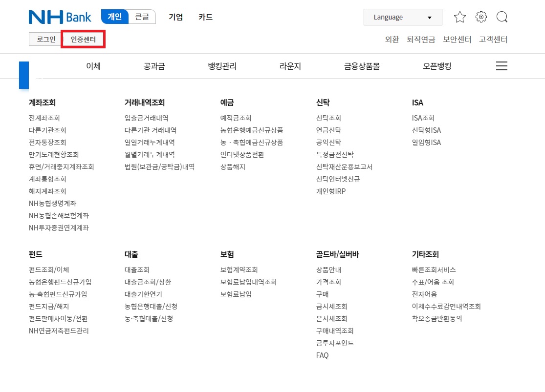Open the 뱅킹관리 menu
This screenshot has height=392, width=545.
(222, 66)
